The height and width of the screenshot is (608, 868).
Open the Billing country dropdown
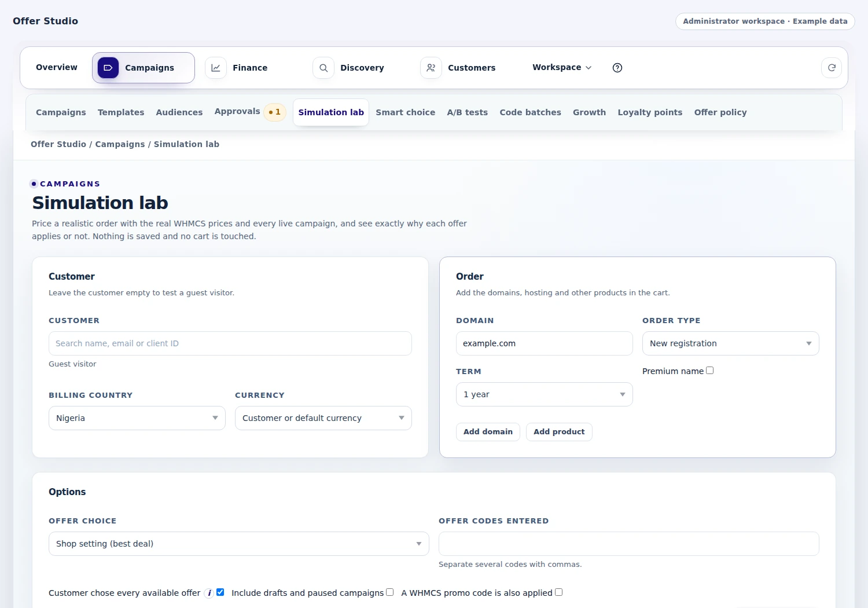point(137,418)
